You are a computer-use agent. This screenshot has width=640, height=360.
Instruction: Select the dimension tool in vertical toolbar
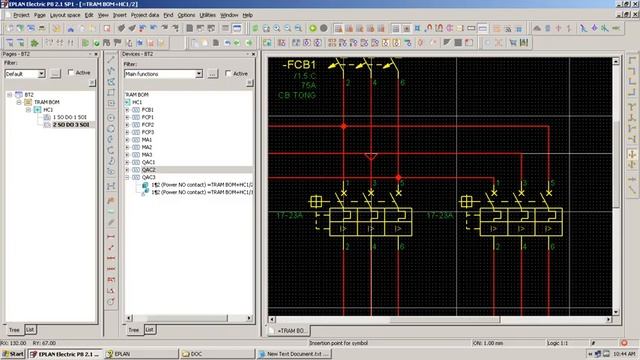click(x=111, y=236)
